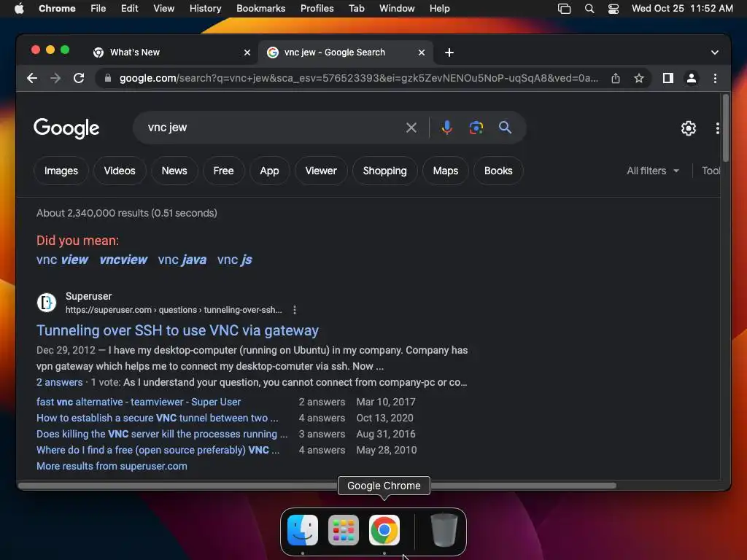This screenshot has height=560, width=747.
Task: Filter results by News
Action: coord(174,171)
